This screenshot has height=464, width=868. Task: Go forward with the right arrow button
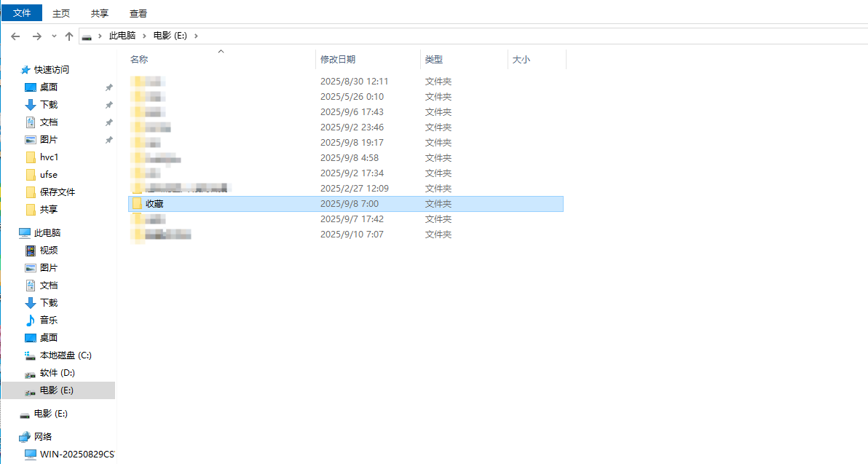(36, 36)
